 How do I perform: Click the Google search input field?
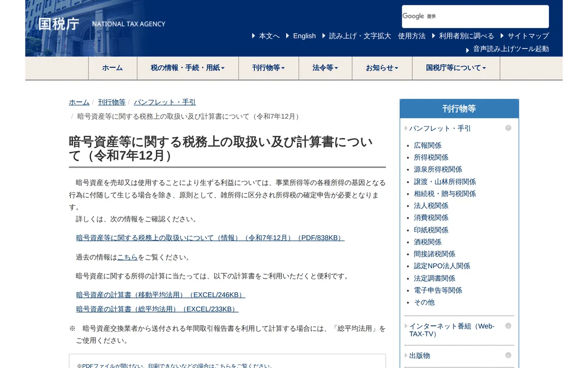[x=475, y=17]
